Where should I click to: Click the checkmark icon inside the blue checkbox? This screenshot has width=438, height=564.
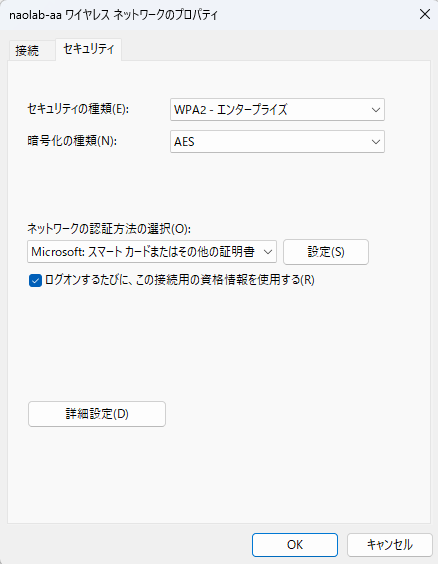(35, 281)
